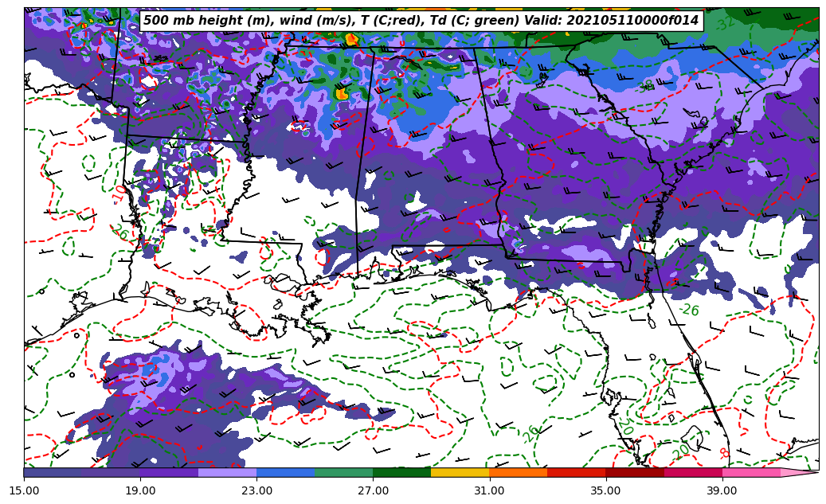
Task: Pick the bright red segment before 35.00
Action: click(x=576, y=472)
